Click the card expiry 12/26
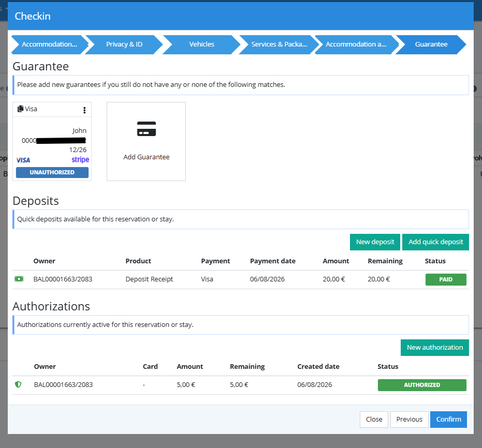The width and height of the screenshot is (482, 448). pos(78,150)
